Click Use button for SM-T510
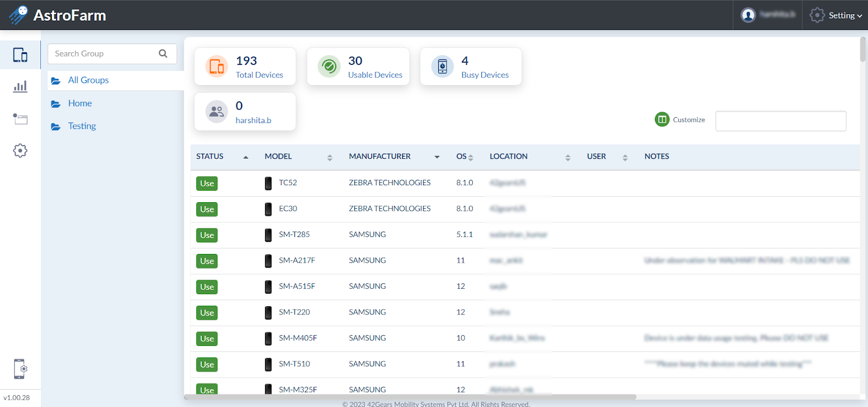The image size is (868, 407). [207, 365]
